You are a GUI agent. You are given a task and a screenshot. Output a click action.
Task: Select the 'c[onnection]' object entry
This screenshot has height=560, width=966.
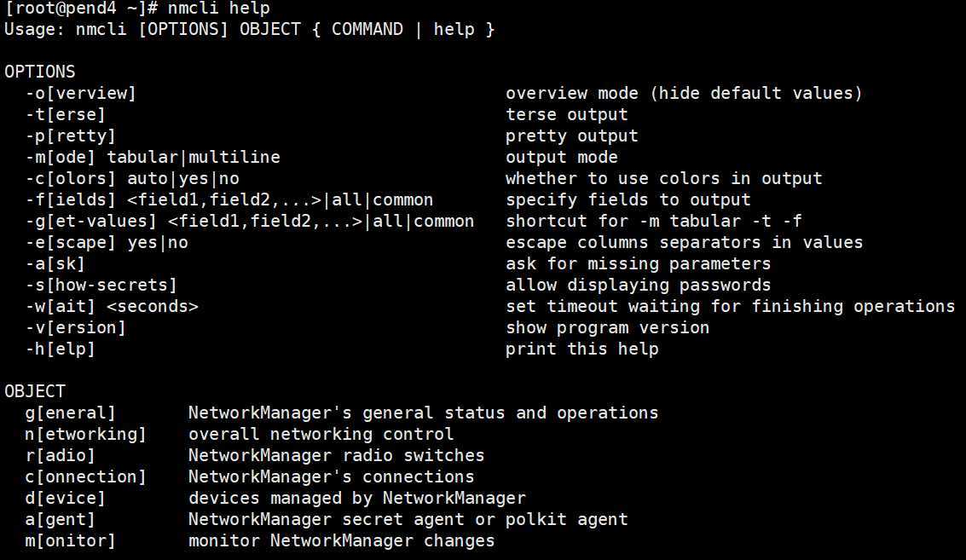click(x=86, y=477)
